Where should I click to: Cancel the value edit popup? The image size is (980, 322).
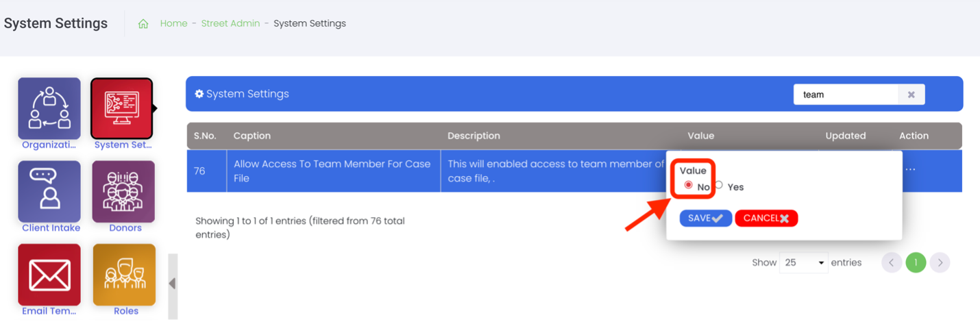[766, 218]
